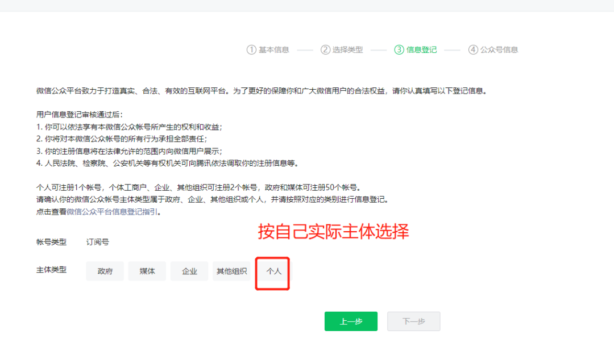The image size is (614, 364).
Task: Select 个人 as the subject type
Action: click(273, 271)
